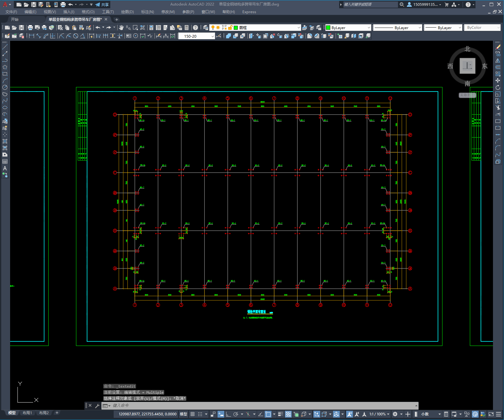Select the Multiline Text tool
The image size is (504, 420).
5,168
